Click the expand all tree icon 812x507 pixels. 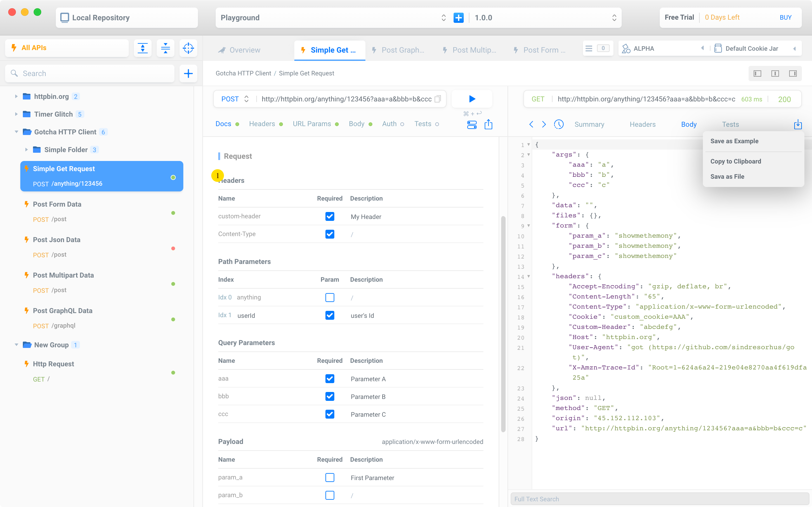click(x=143, y=48)
